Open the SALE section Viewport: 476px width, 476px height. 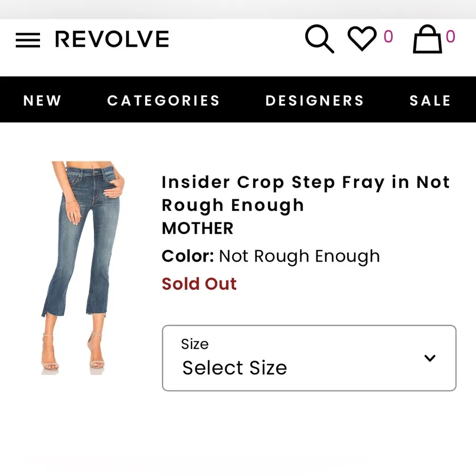(430, 100)
